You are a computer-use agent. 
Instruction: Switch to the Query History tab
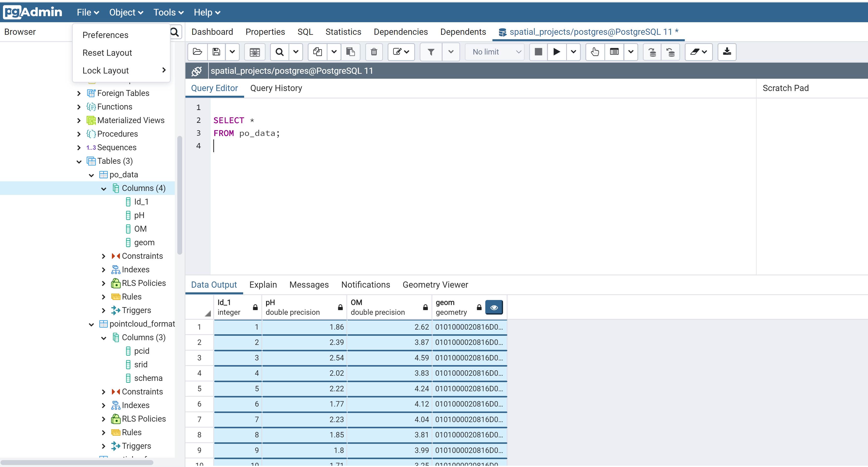(276, 88)
